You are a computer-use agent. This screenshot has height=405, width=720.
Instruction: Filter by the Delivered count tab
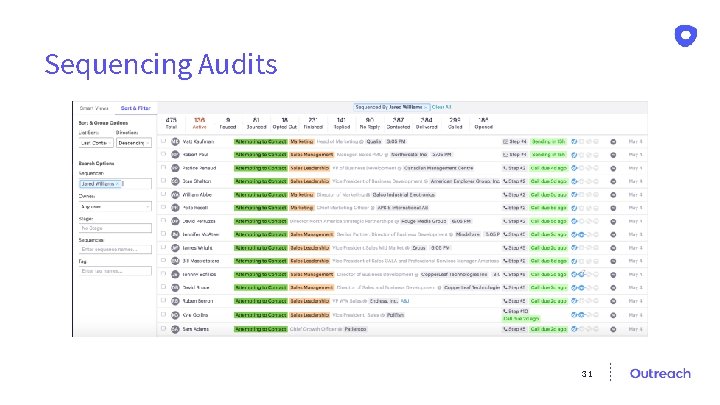point(427,123)
